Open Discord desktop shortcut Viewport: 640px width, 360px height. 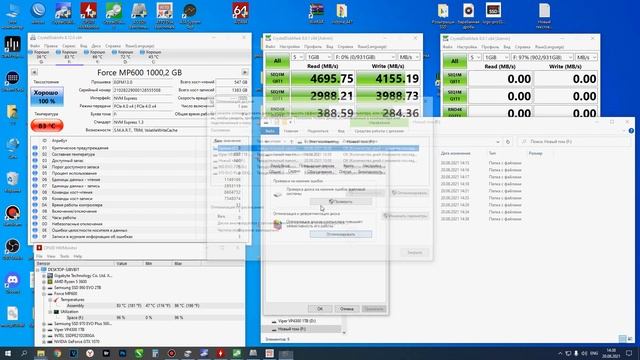(x=13, y=283)
